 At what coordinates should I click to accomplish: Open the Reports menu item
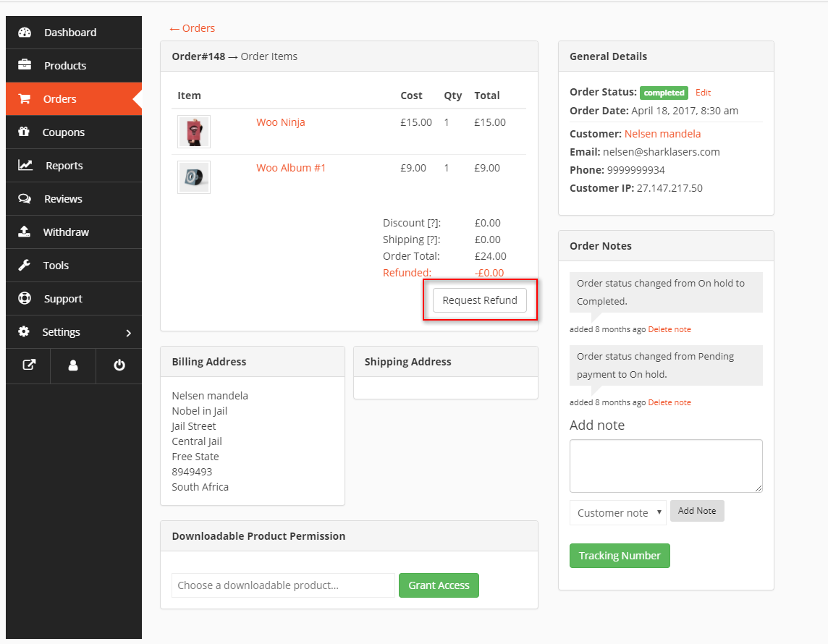(x=74, y=165)
